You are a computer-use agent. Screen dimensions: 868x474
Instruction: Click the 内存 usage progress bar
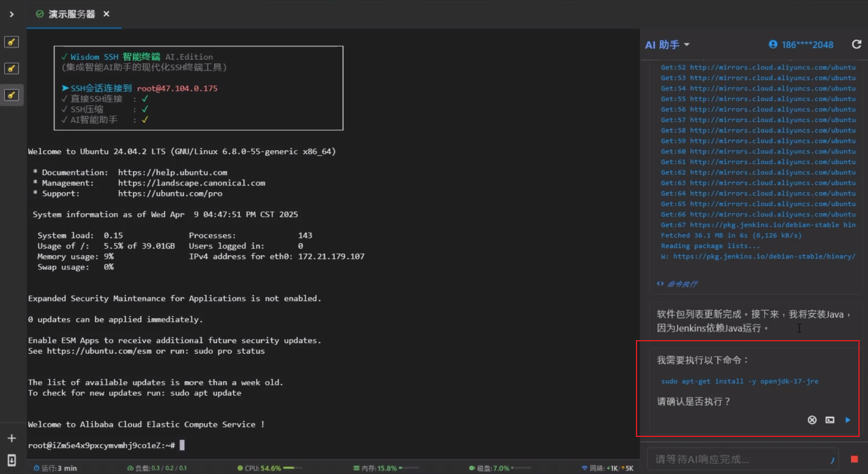pos(408,468)
